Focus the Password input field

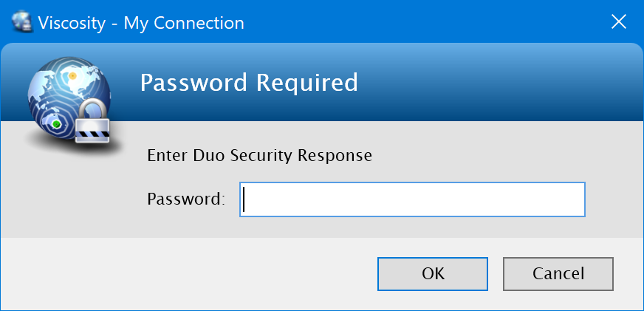click(412, 199)
